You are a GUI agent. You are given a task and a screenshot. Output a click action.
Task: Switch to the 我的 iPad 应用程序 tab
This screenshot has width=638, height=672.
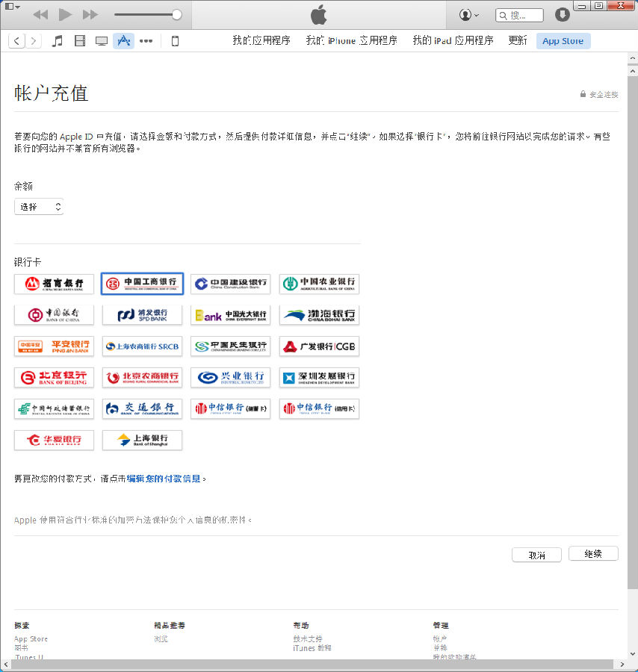453,41
